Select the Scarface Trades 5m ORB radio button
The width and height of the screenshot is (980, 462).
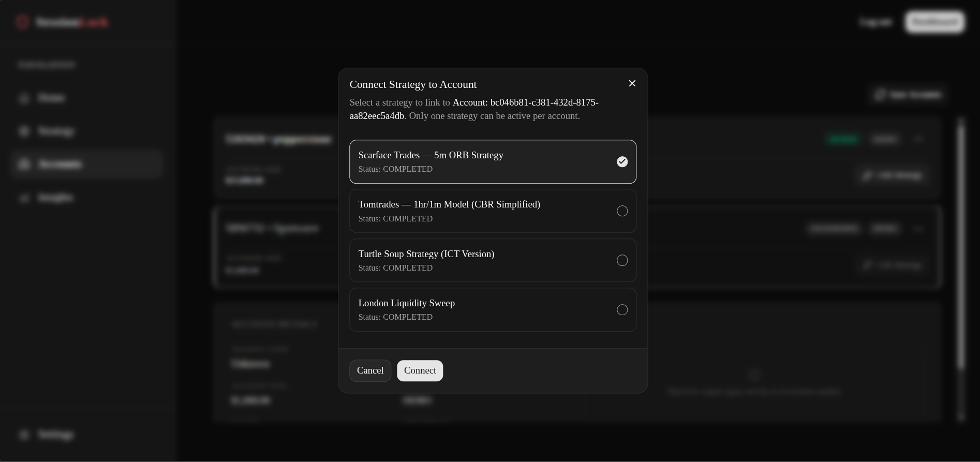622,162
